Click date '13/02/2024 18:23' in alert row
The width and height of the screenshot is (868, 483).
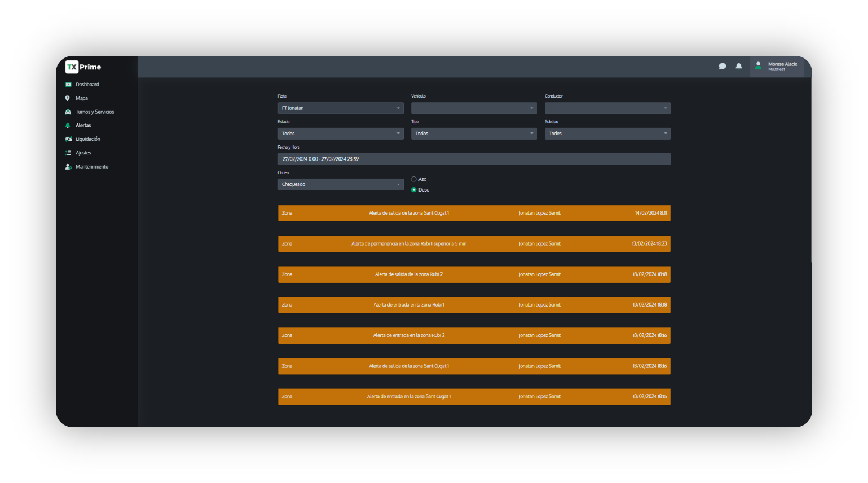coord(649,244)
